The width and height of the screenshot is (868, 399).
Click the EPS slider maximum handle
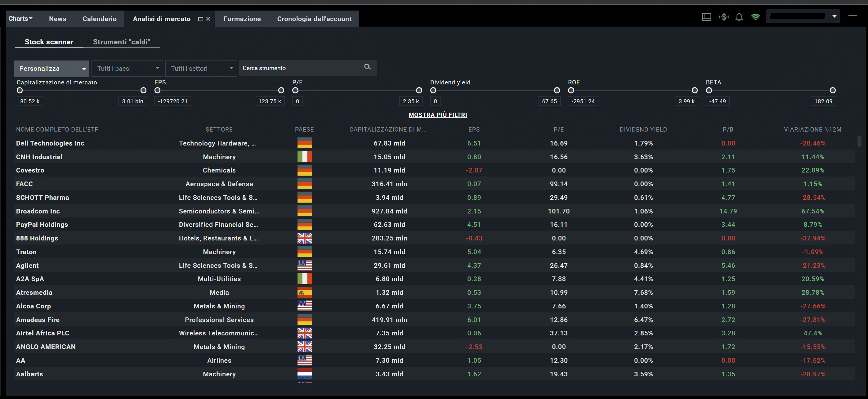(281, 90)
